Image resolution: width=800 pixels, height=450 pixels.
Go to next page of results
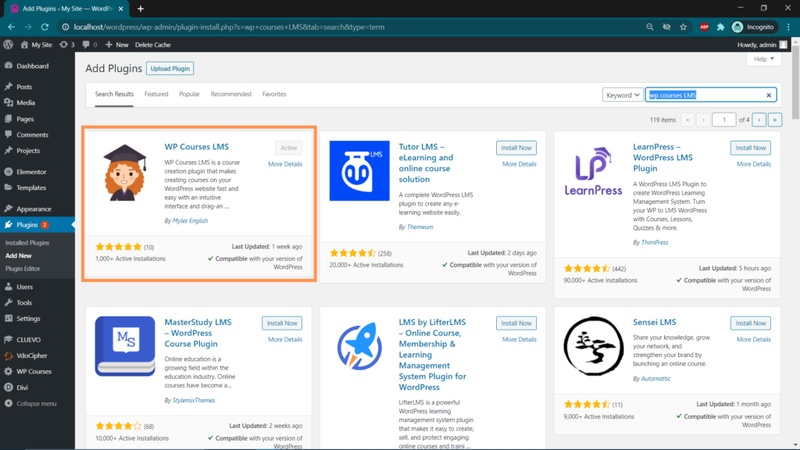point(759,120)
